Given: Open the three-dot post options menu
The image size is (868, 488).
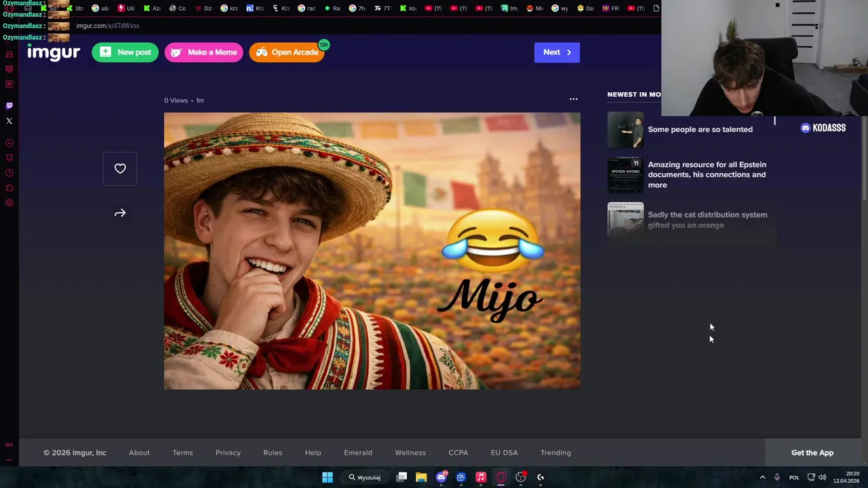Looking at the screenshot, I should coord(574,99).
